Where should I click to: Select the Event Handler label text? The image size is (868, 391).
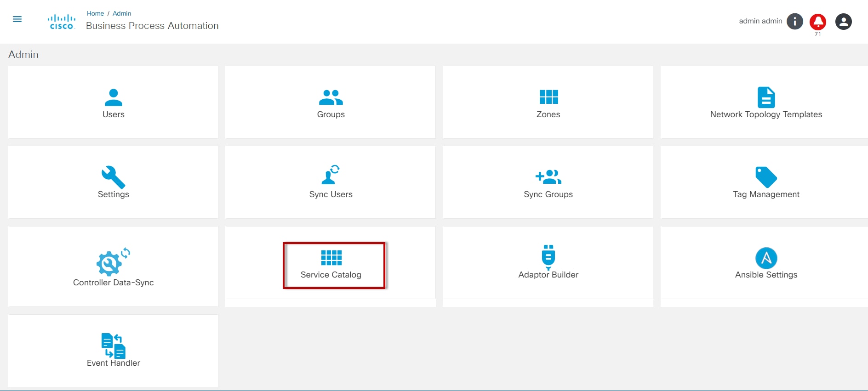pyautogui.click(x=114, y=363)
